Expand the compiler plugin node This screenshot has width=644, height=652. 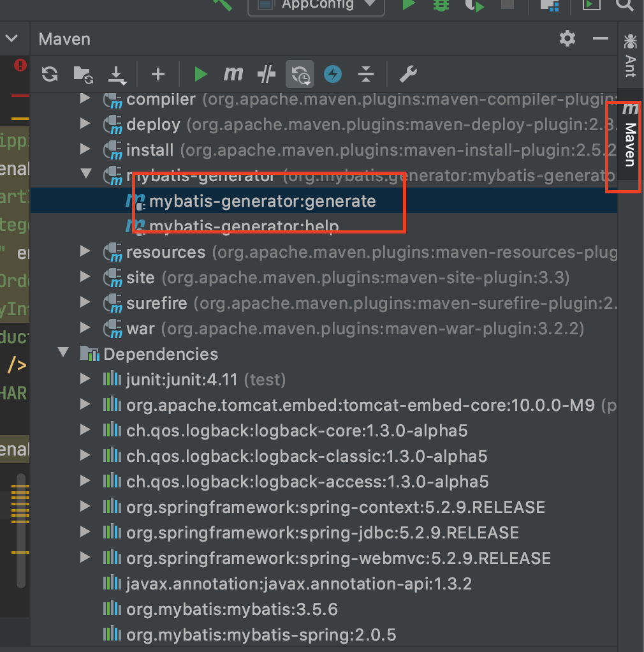tap(85, 98)
